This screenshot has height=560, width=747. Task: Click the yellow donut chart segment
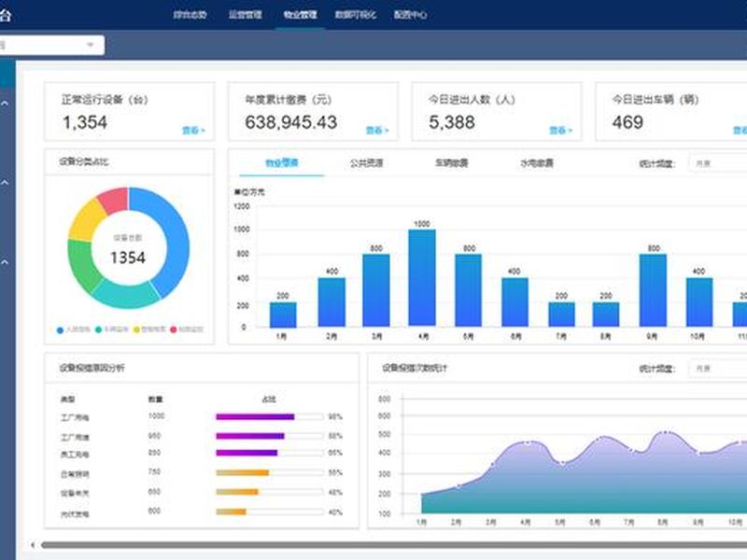(86, 220)
